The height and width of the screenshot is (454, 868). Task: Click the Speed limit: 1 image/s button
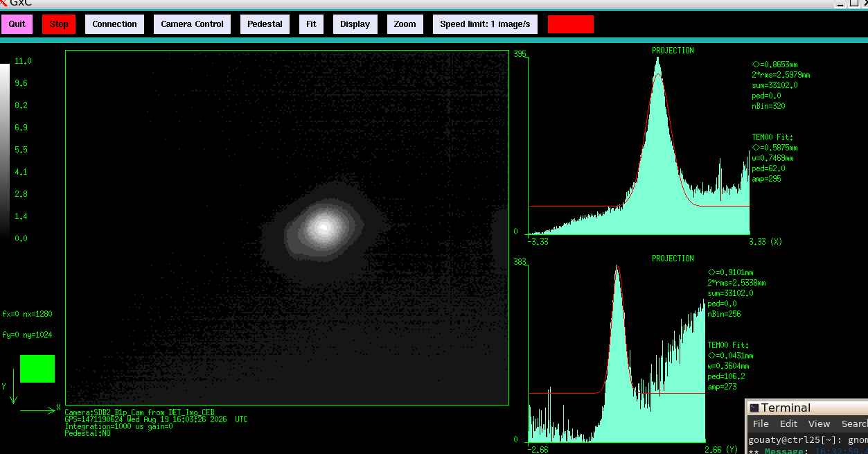click(x=486, y=24)
